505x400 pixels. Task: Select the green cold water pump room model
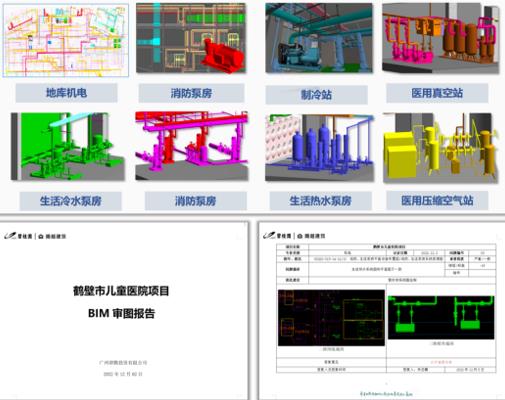[68, 147]
